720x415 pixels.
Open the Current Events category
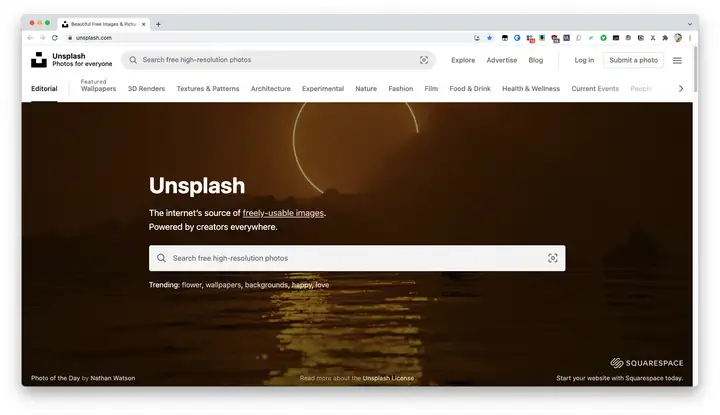(595, 89)
